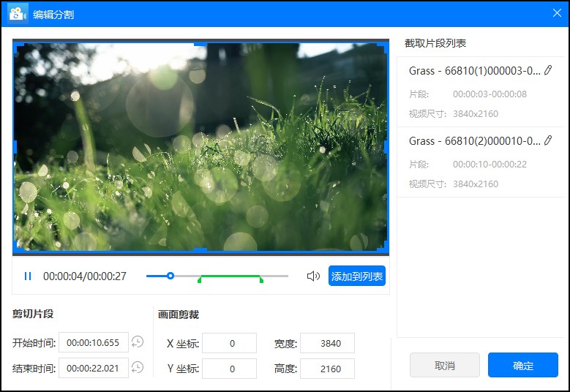Edit name of Grass - 66810(2) segment
This screenshot has height=392, width=570.
coord(548,140)
